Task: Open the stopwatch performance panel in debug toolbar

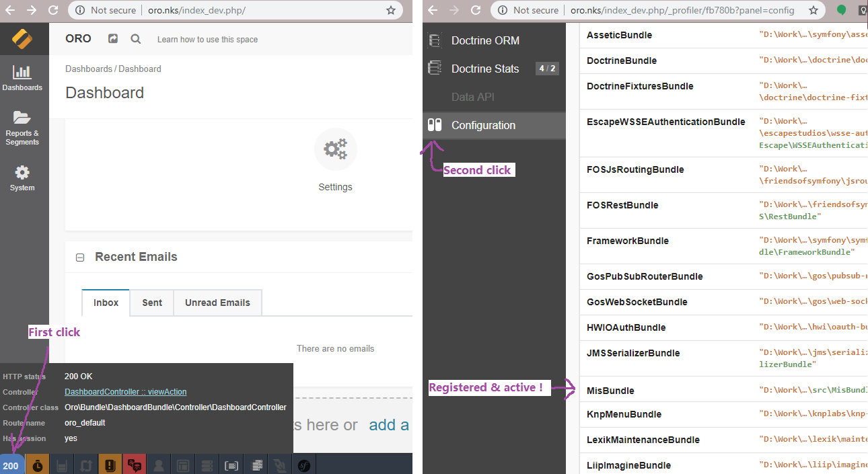Action: 38,464
